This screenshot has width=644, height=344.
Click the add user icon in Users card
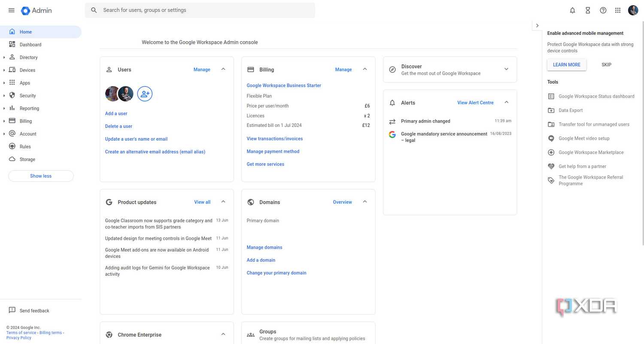pyautogui.click(x=145, y=94)
